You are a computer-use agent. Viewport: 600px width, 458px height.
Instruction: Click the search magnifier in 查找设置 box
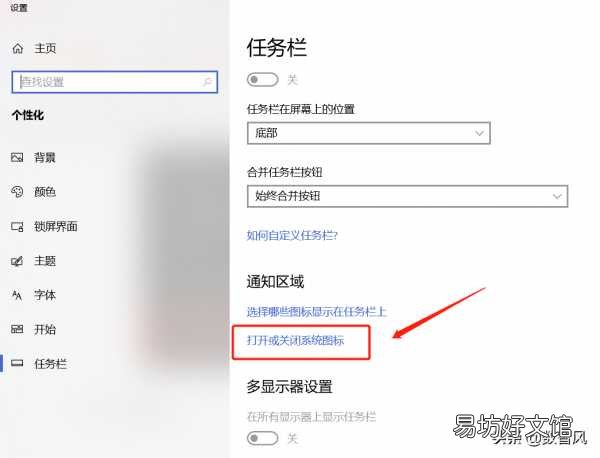(207, 81)
